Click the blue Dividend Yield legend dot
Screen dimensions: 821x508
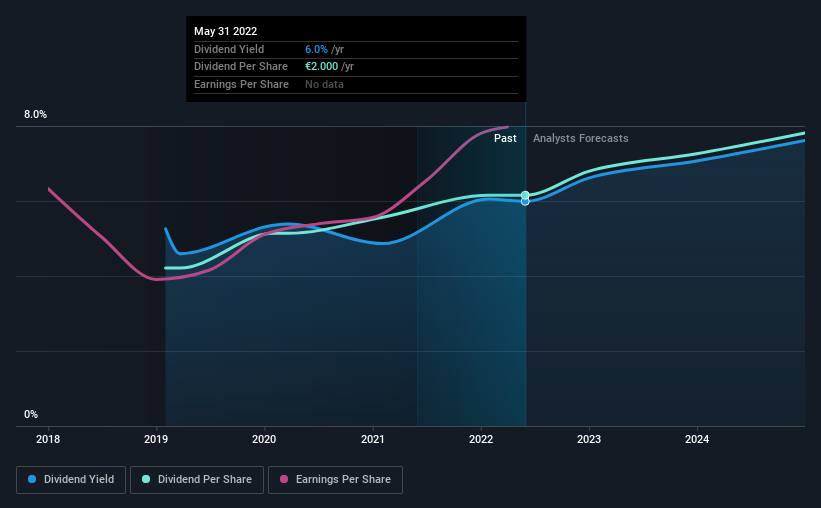point(32,479)
